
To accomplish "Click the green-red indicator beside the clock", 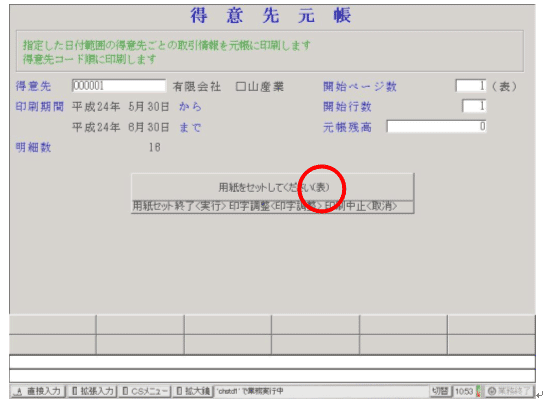I will coord(478,391).
